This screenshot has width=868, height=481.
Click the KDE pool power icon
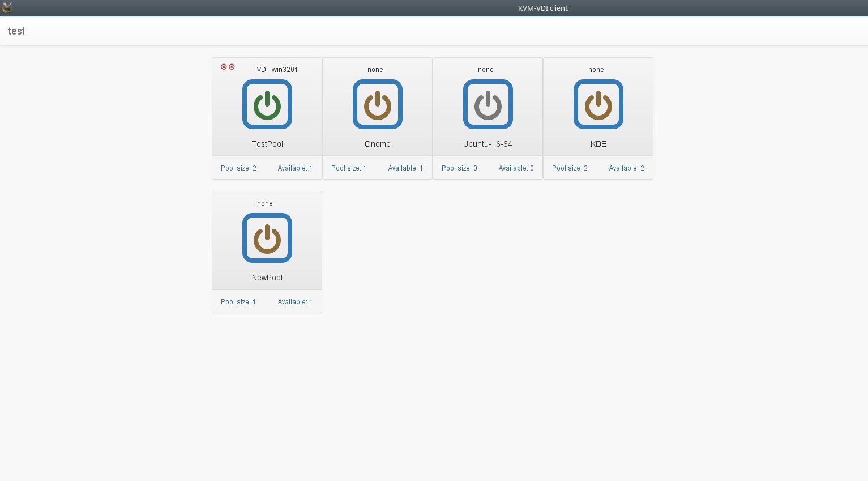[x=598, y=104]
